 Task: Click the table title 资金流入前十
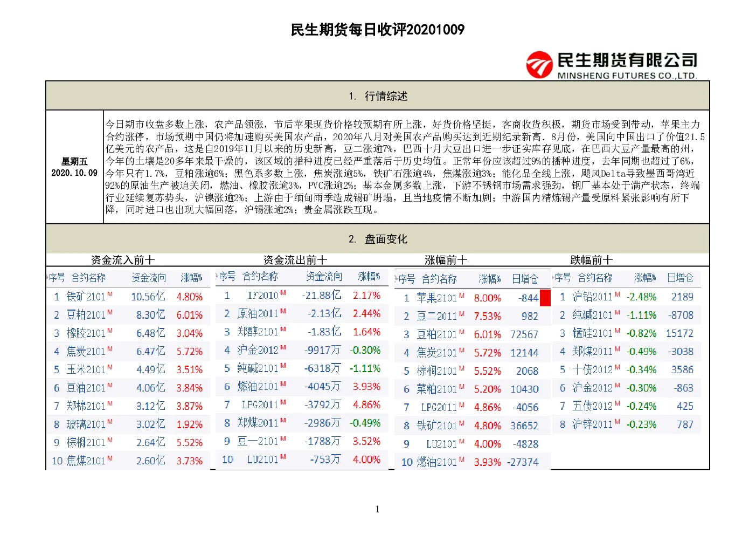[123, 260]
